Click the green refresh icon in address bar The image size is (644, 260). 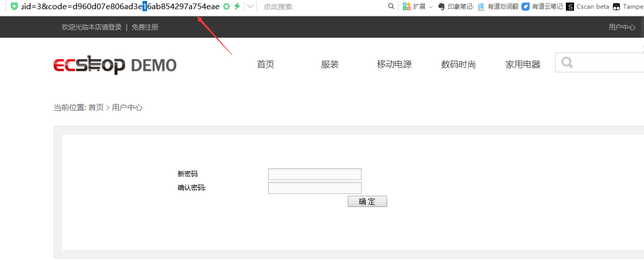click(x=227, y=6)
